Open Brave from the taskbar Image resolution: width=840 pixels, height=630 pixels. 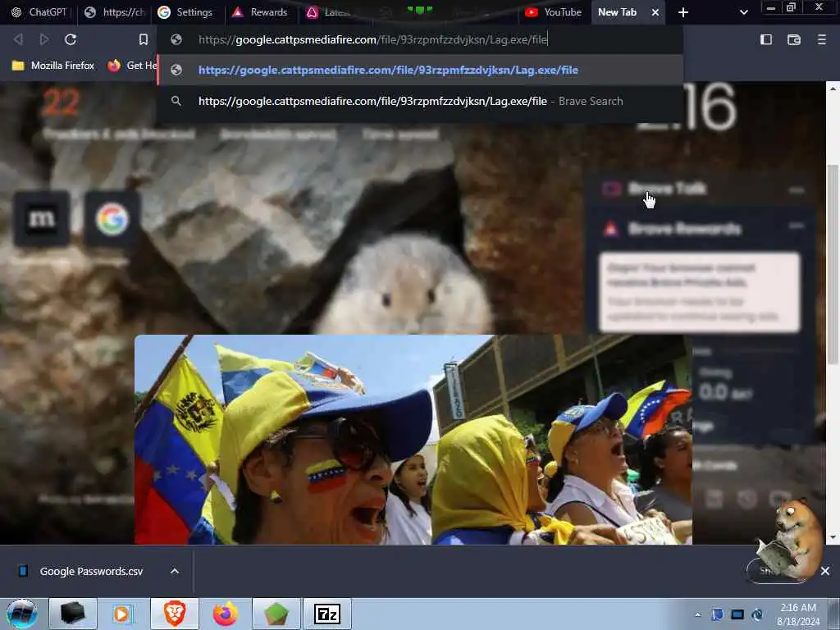[175, 614]
